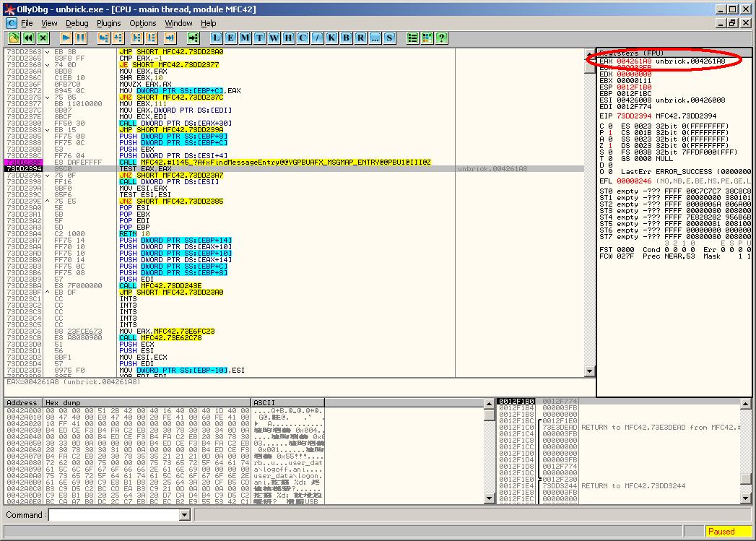Screen dimensions: 756x541
Task: Select dump row at address 0042A080
Action: coord(164,463)
